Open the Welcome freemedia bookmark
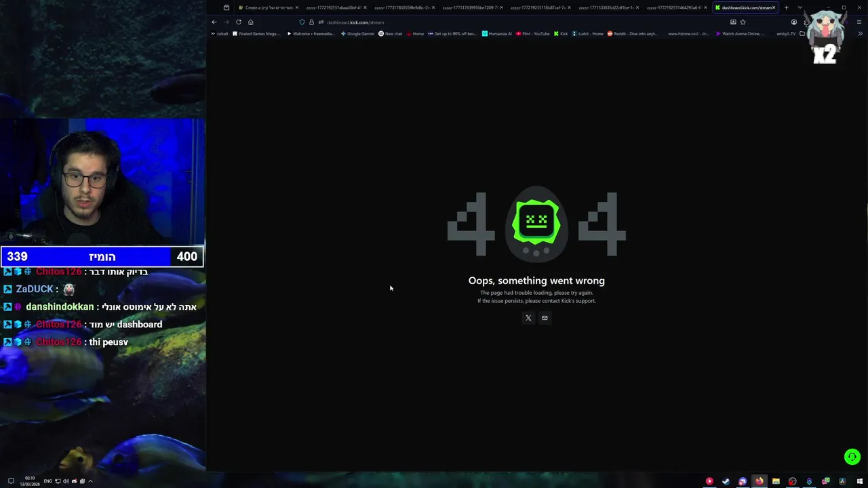This screenshot has height=488, width=868. pos(311,33)
